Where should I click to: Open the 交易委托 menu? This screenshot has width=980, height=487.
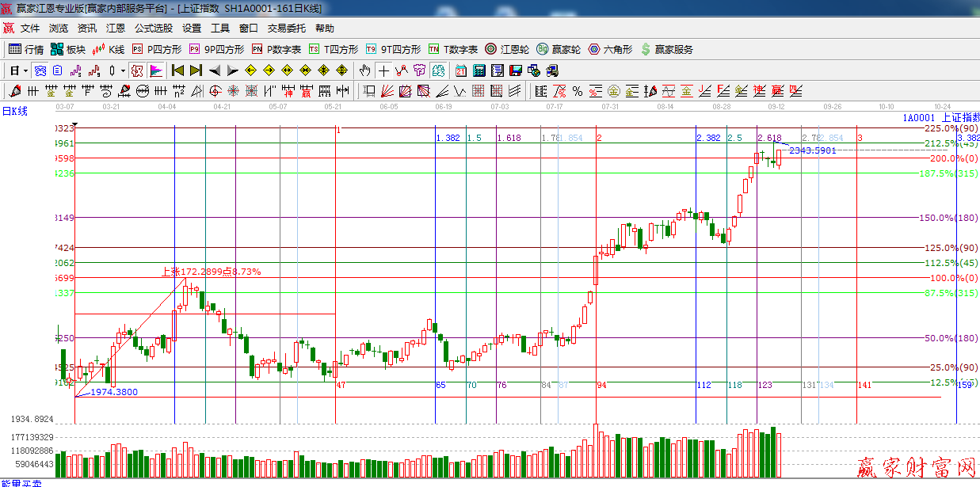tap(286, 28)
